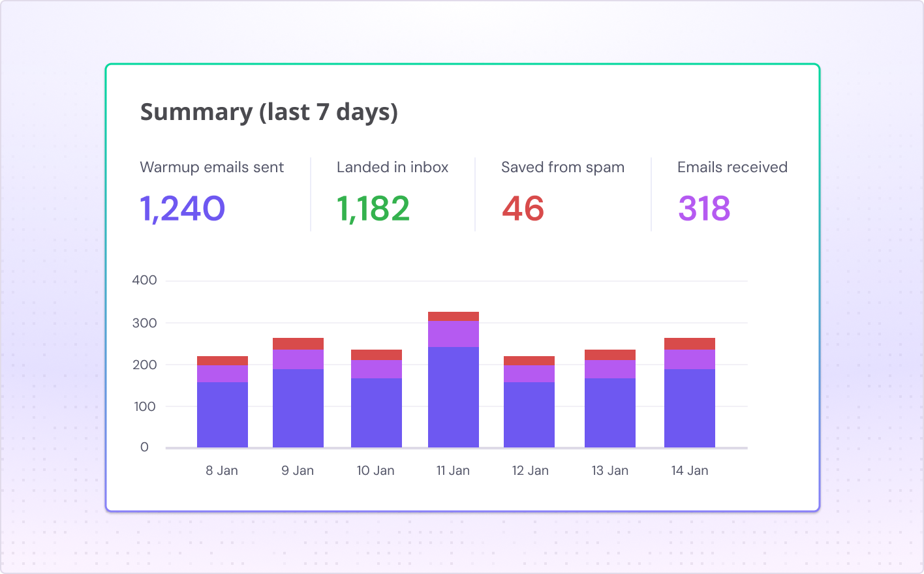The image size is (924, 574).
Task: Click the 13 Jan date label
Action: 610,470
